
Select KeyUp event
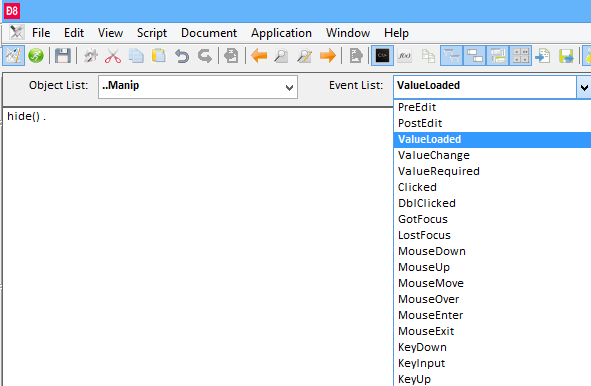point(492,379)
